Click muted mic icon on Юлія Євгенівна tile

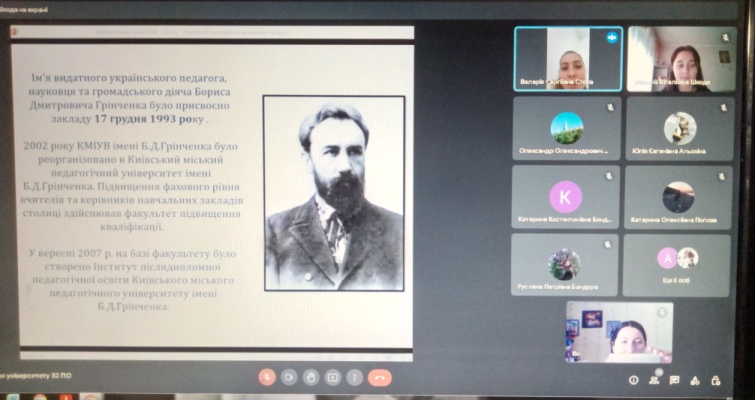[724, 108]
